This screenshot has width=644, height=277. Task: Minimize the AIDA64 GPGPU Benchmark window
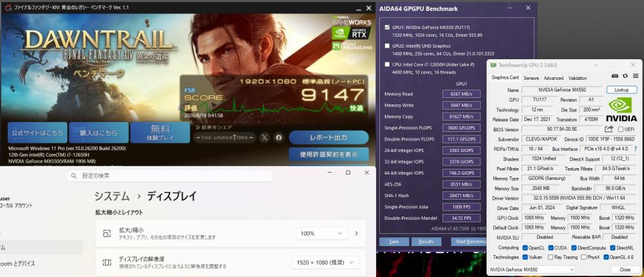(509, 8)
